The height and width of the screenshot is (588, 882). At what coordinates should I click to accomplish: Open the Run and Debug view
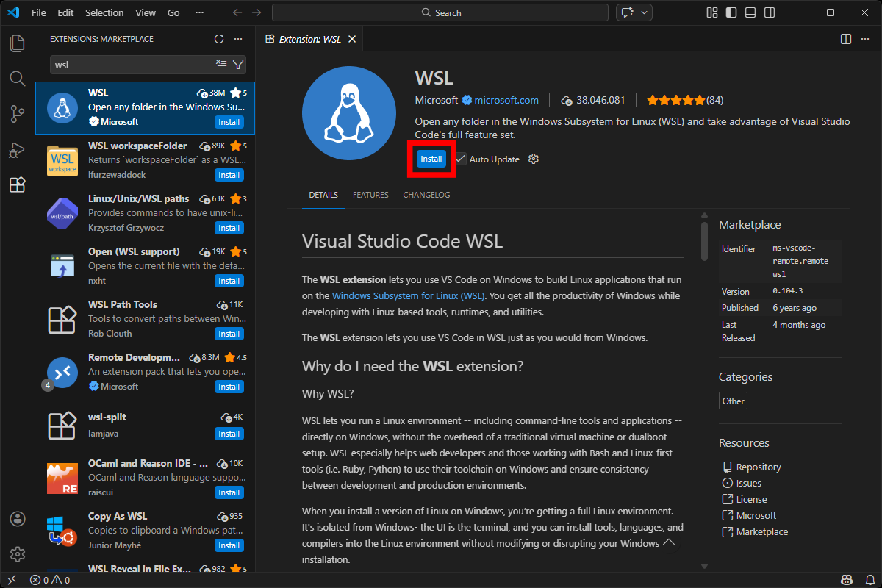coord(18,149)
